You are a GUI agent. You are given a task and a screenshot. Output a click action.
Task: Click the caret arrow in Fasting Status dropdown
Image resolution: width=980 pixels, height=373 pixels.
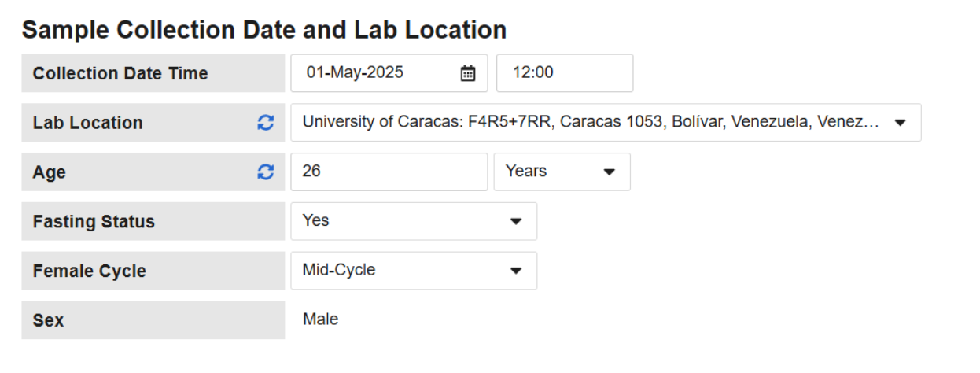coord(516,222)
